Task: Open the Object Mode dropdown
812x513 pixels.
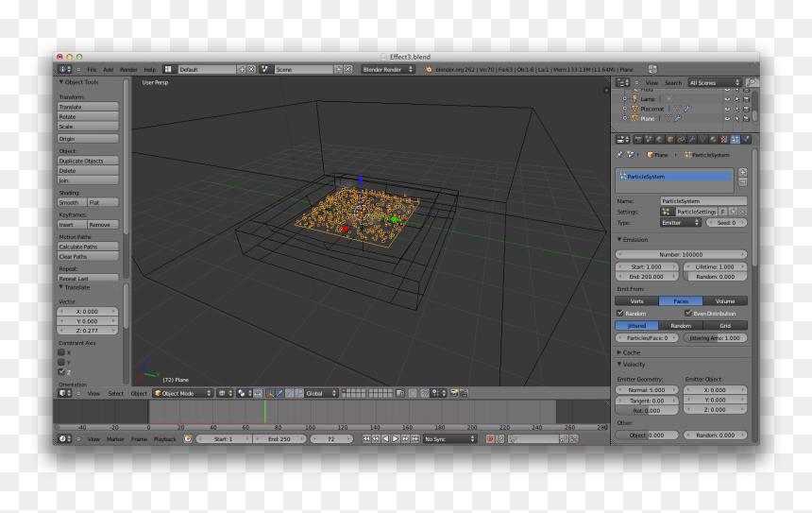Action: pos(183,393)
